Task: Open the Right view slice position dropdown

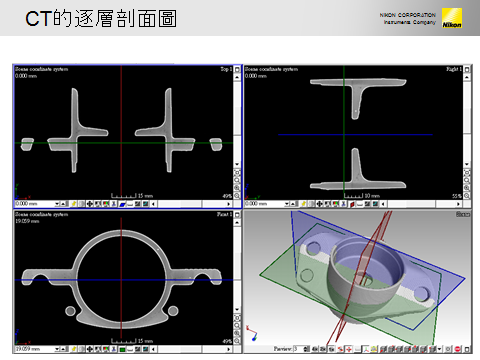Action: [x=287, y=204]
